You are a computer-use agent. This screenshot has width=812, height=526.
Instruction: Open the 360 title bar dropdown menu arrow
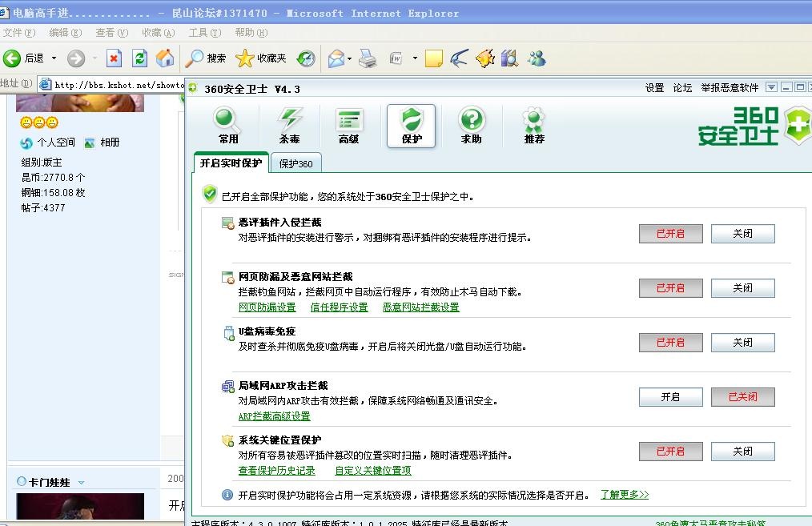[x=771, y=88]
